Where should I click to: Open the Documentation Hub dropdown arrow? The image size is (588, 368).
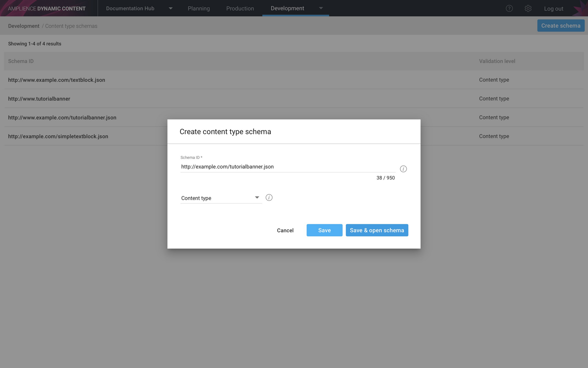(170, 8)
